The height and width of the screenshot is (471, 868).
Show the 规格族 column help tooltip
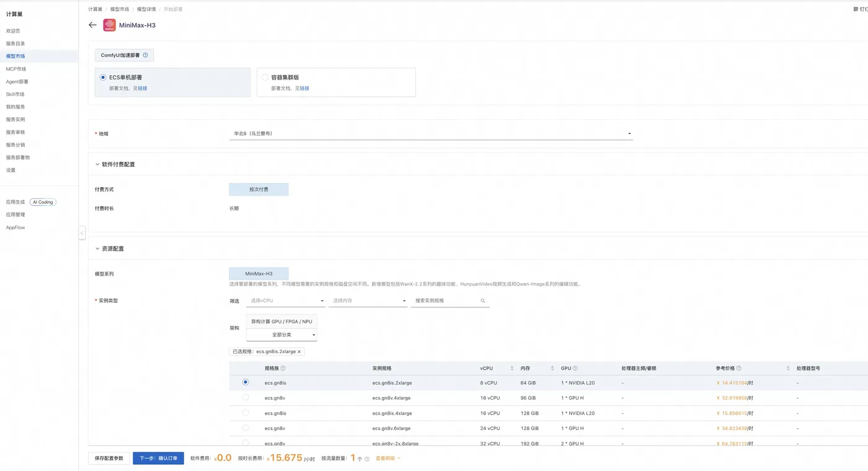coord(283,369)
